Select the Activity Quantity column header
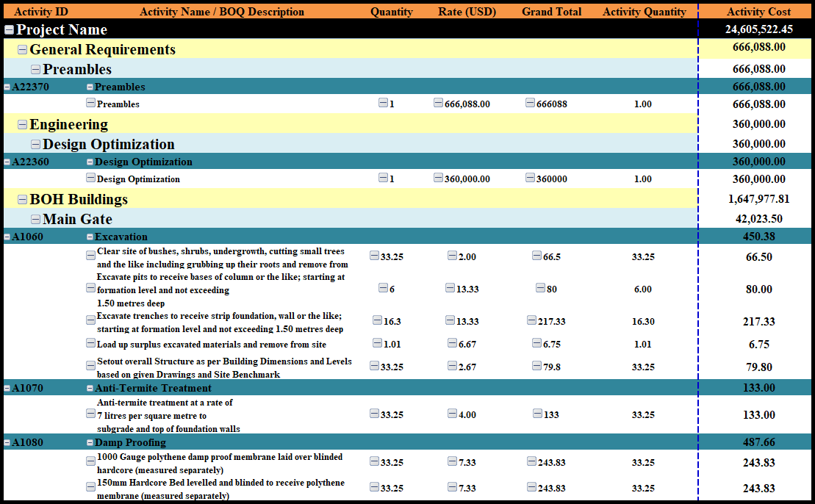This screenshot has width=815, height=504. (645, 12)
